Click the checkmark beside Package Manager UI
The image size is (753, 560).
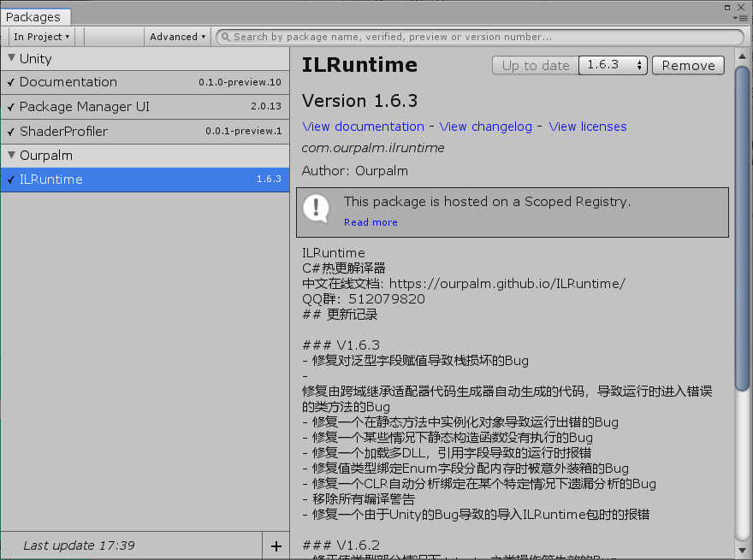[x=10, y=107]
